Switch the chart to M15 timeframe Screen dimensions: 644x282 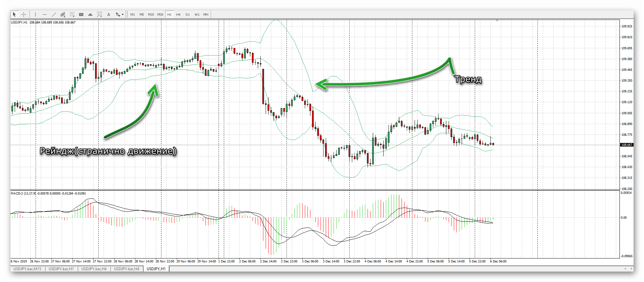click(x=151, y=14)
